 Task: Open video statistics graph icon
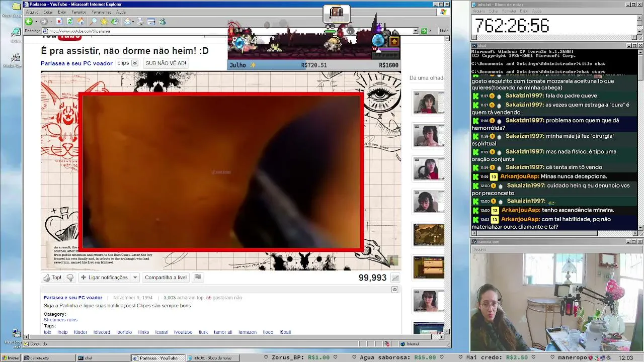tap(395, 278)
